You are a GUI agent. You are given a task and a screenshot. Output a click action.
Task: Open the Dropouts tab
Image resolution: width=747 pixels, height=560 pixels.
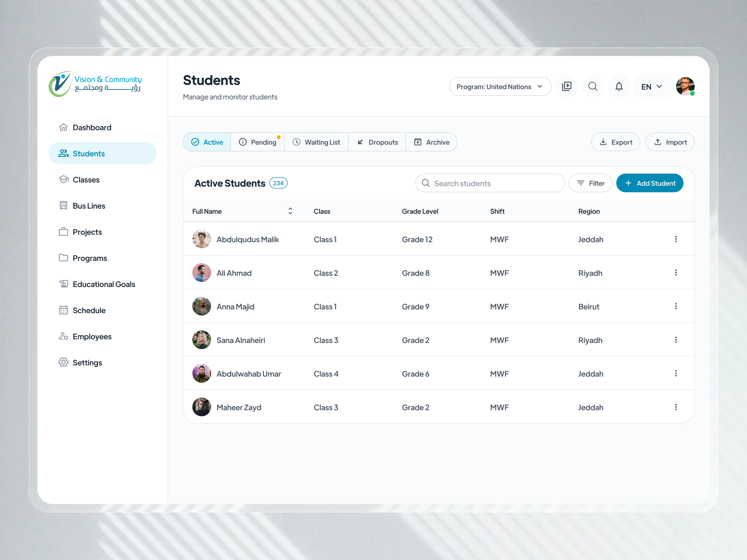(x=377, y=142)
